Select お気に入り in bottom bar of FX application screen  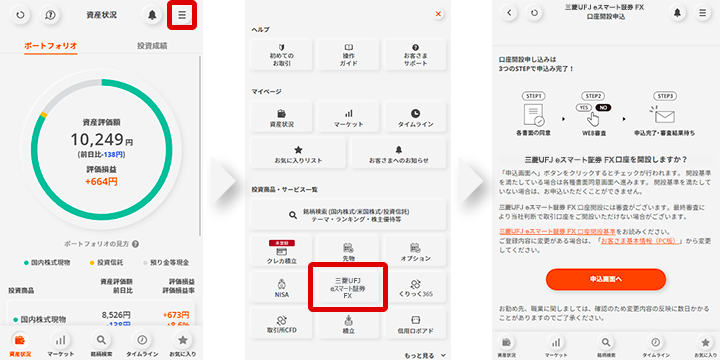pos(705,346)
